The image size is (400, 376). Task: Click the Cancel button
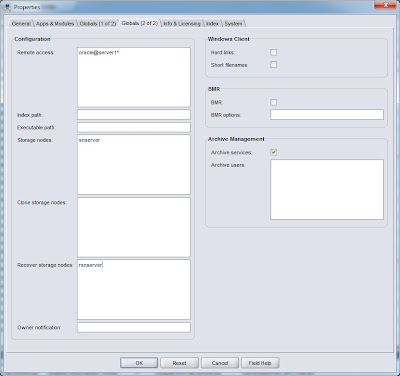(220, 363)
